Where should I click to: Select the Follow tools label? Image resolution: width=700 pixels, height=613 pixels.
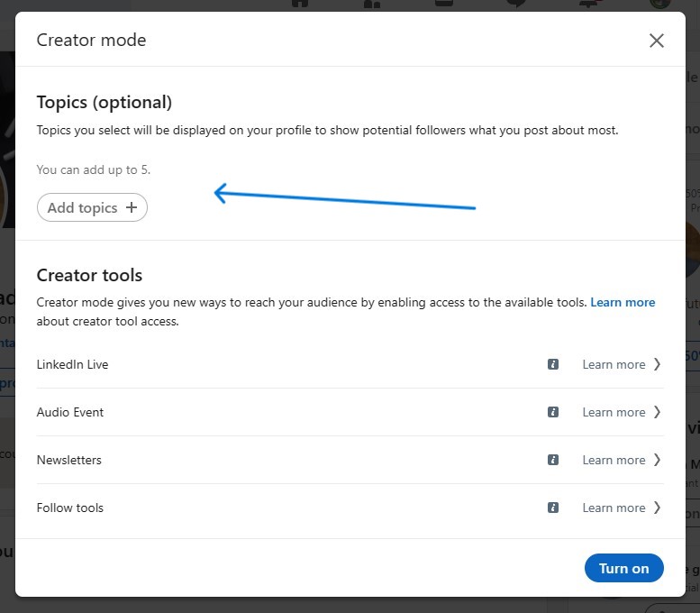70,508
